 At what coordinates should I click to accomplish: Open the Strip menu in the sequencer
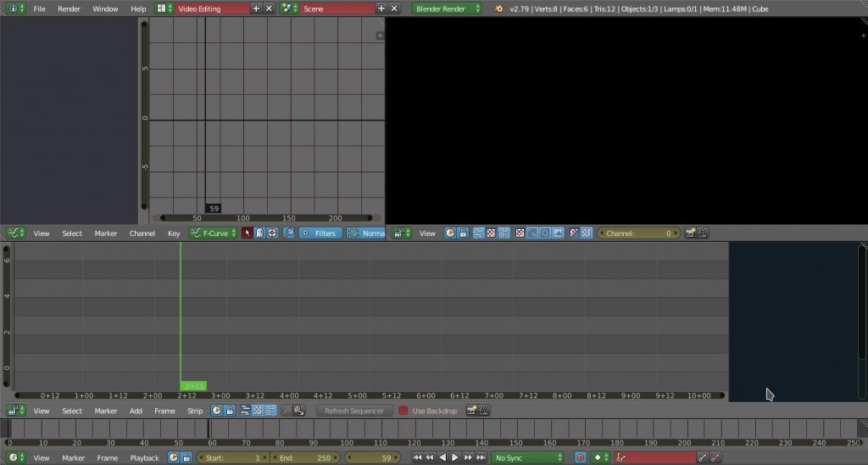click(x=195, y=411)
